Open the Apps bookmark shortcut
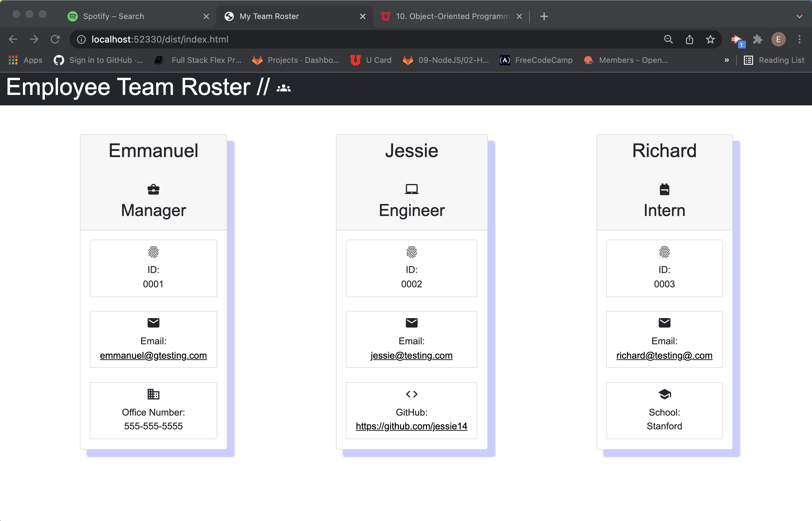Viewport: 812px width, 521px height. click(x=26, y=60)
